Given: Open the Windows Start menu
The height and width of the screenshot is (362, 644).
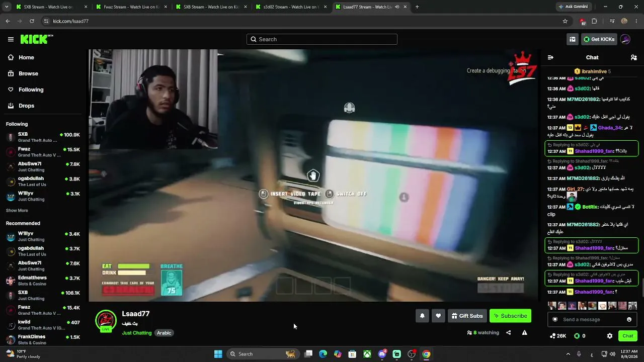Looking at the screenshot, I should tap(218, 354).
